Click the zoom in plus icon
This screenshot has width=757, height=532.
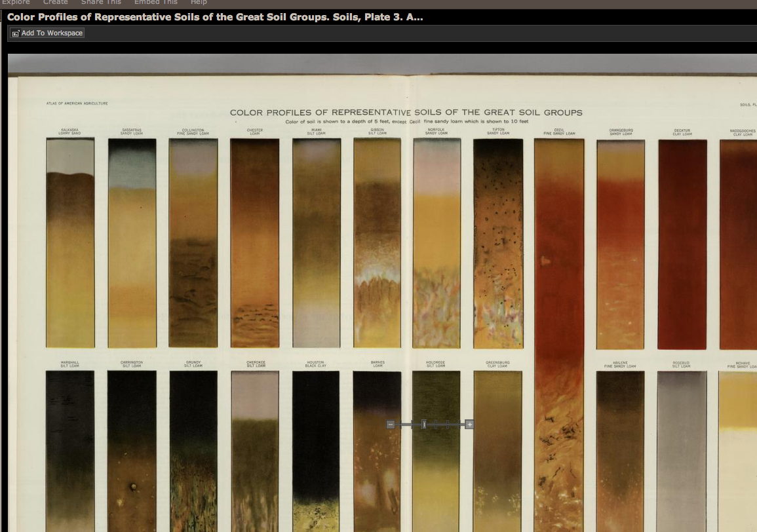pos(469,425)
